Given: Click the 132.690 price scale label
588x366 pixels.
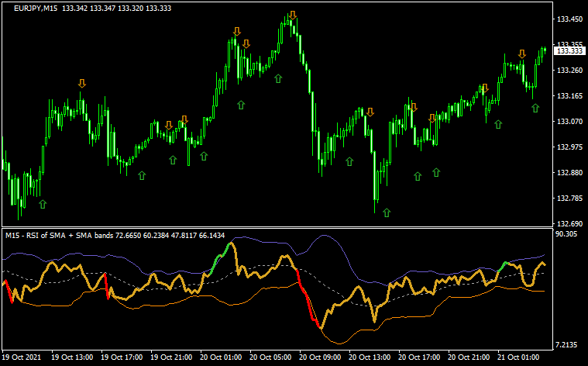Looking at the screenshot, I should (570, 224).
